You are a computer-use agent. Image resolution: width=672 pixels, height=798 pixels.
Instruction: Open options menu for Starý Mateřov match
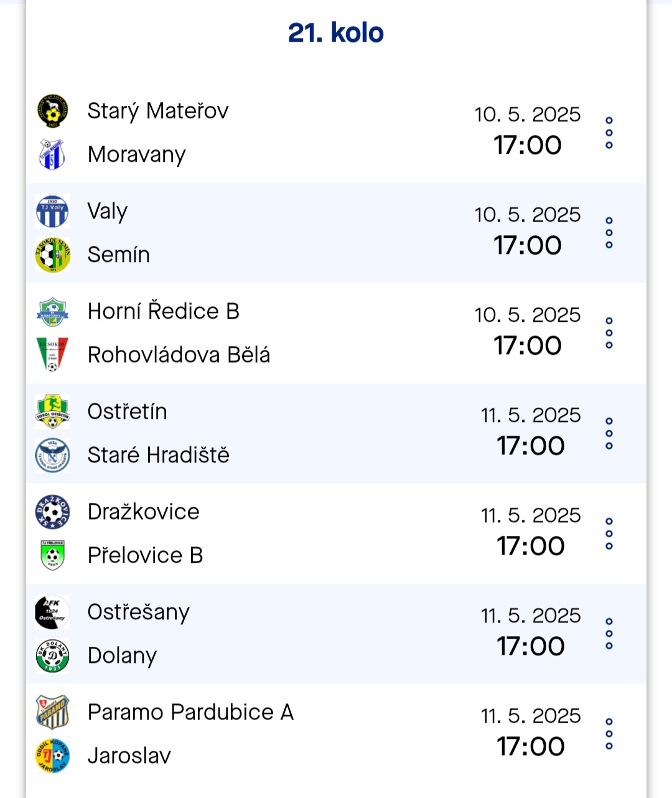coord(609,133)
